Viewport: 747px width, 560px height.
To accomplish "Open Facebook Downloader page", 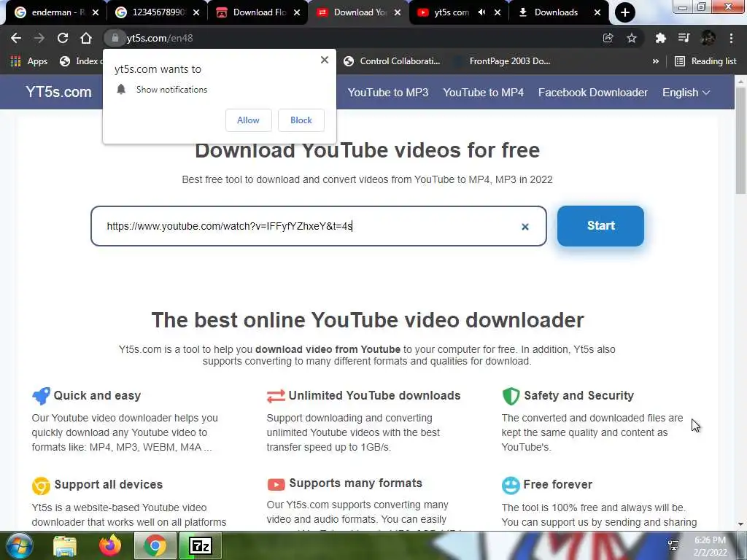I will (x=592, y=93).
